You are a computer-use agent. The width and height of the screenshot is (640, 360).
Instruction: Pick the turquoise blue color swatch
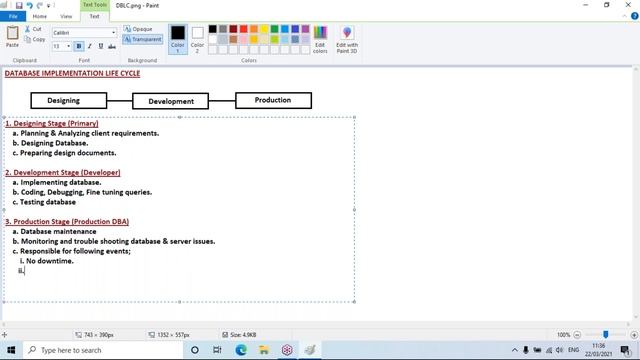coord(285,29)
